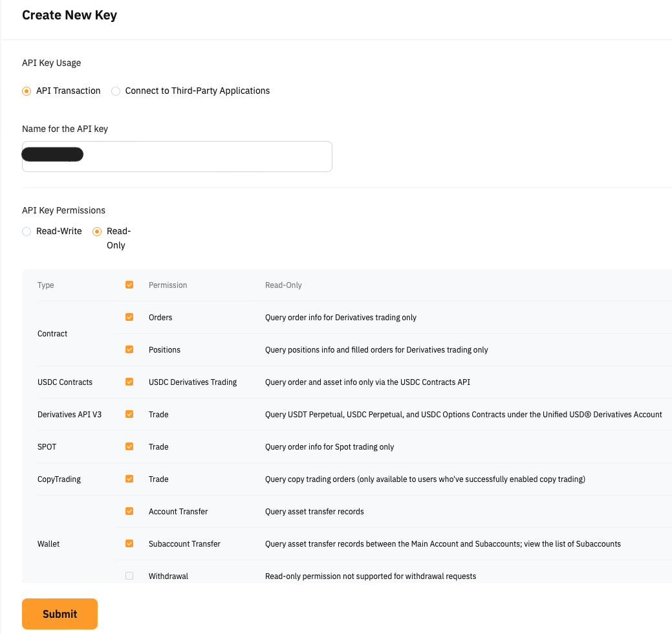This screenshot has width=672, height=634.
Task: Uncheck the Contract Positions checkbox
Action: tap(129, 349)
